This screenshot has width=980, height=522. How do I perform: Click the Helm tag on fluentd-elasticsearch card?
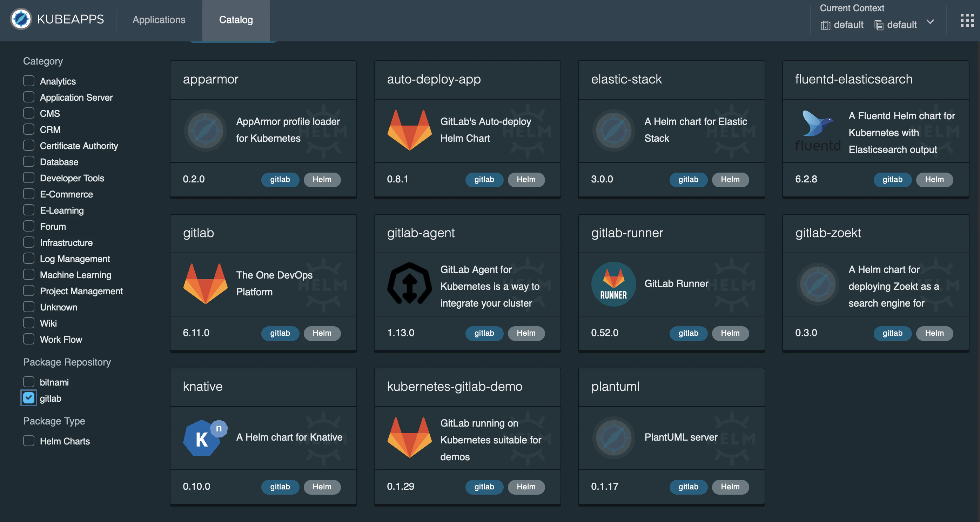pyautogui.click(x=934, y=180)
